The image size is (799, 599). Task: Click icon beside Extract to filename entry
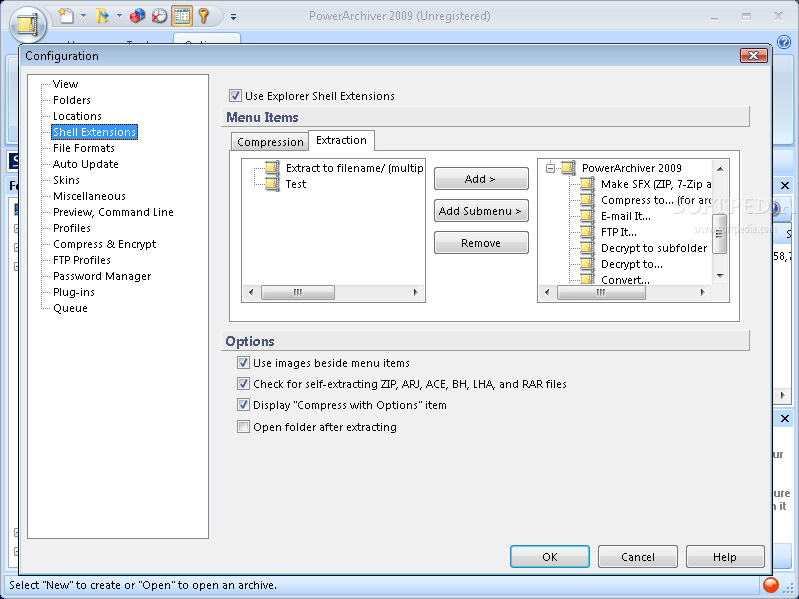tap(273, 168)
